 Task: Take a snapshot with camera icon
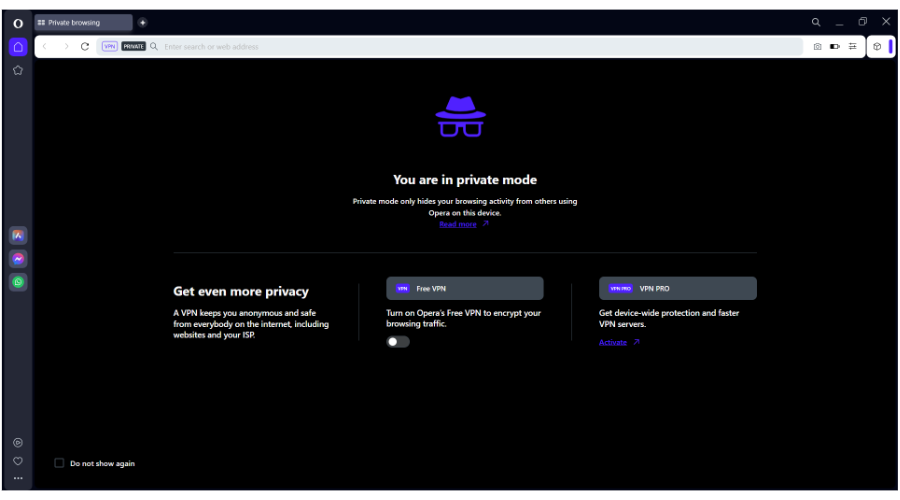coord(817,46)
